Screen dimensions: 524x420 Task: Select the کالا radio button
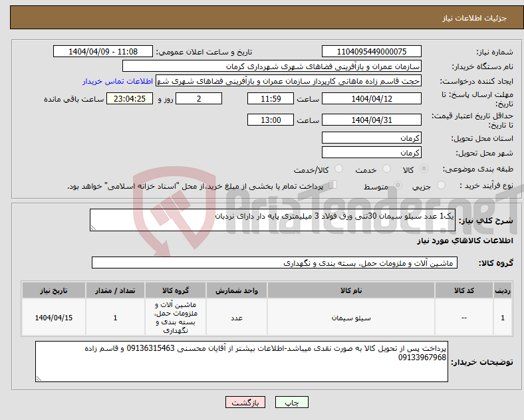point(424,169)
